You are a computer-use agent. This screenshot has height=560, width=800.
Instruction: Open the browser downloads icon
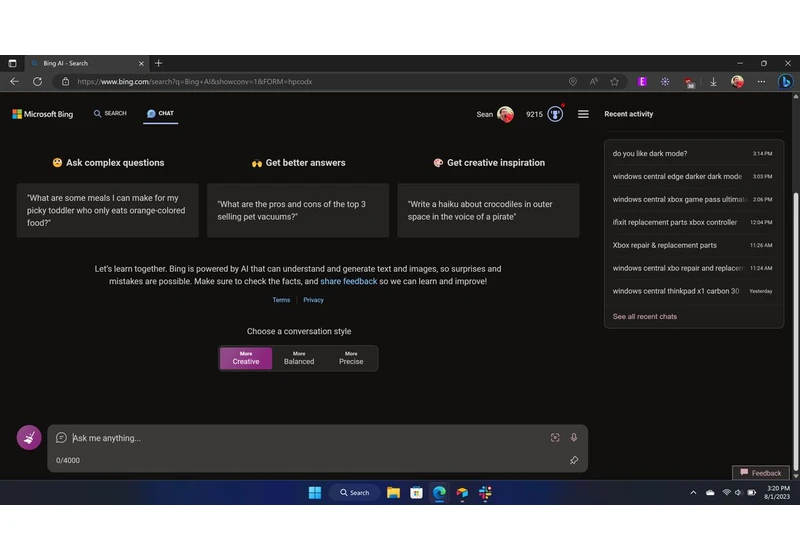pyautogui.click(x=713, y=82)
